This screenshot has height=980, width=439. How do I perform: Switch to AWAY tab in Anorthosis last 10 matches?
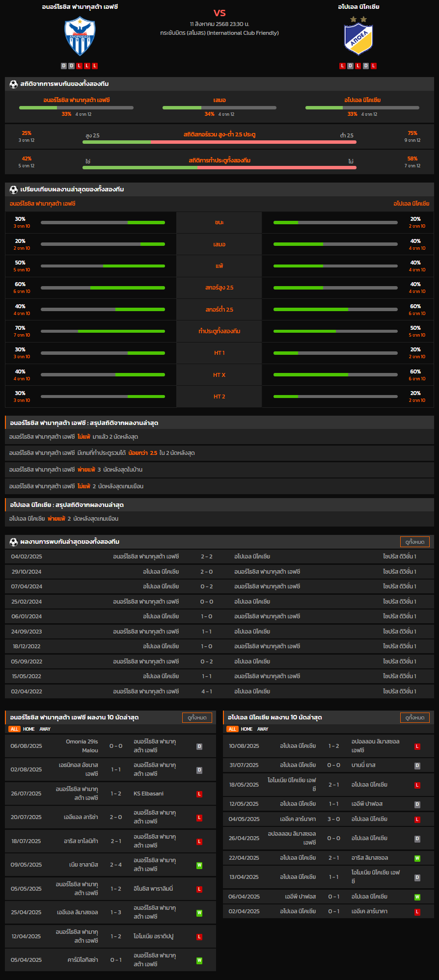tap(45, 729)
